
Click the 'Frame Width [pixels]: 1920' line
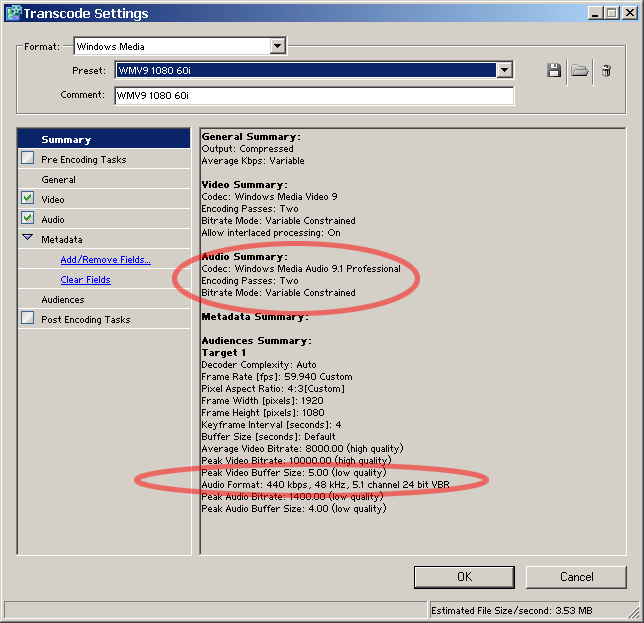point(262,400)
